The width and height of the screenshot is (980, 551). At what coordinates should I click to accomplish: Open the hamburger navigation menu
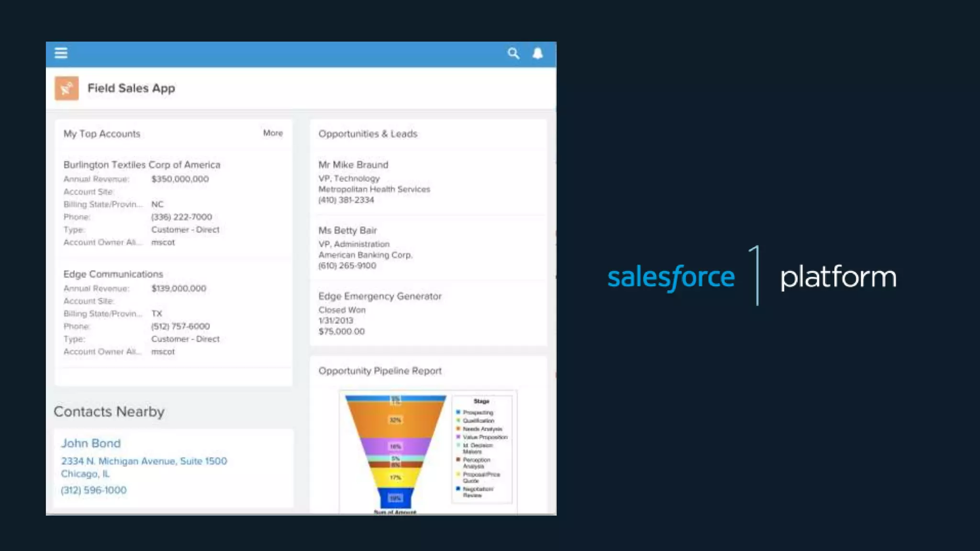coord(61,53)
